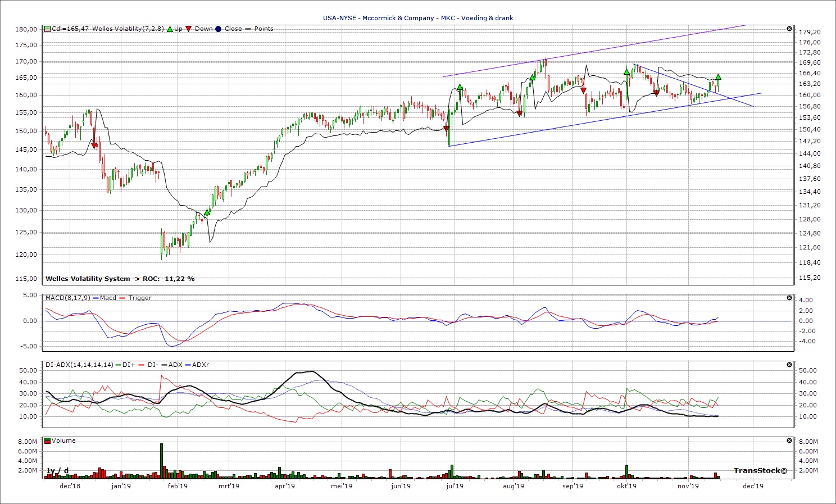Select the red Down signal at end of June 2019
Viewport: 836px width, 504px height.
click(447, 129)
